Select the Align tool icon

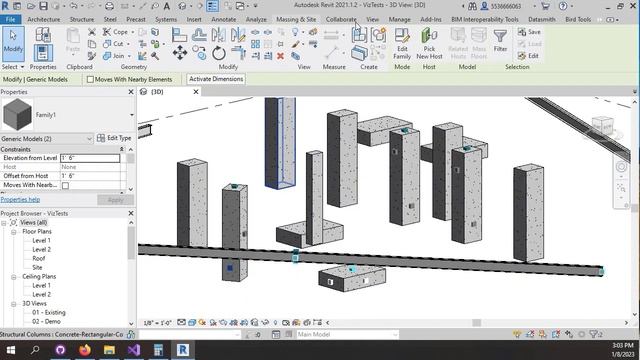pos(179,35)
